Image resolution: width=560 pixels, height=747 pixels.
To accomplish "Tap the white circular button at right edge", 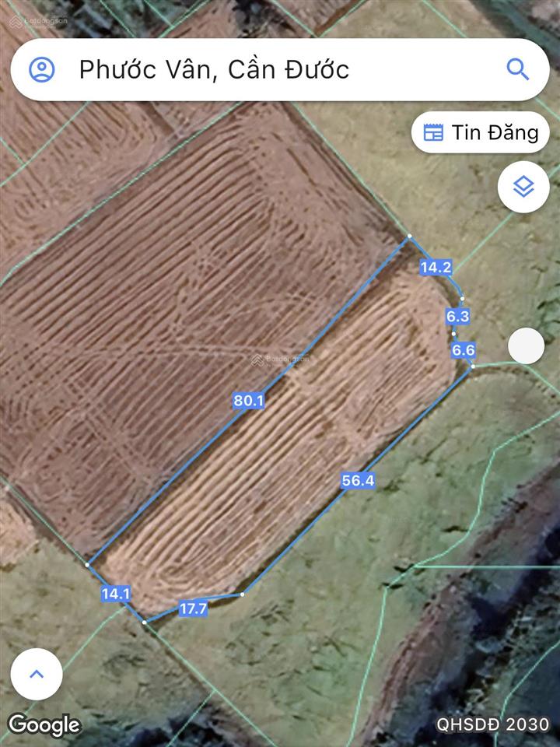I will [x=527, y=345].
